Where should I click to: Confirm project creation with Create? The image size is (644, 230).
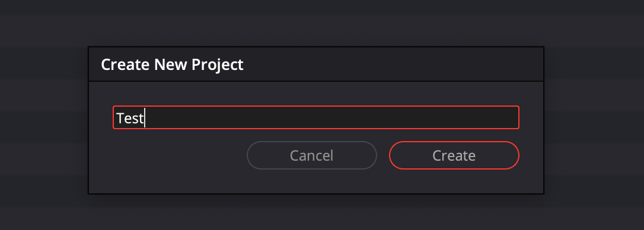[x=454, y=155]
